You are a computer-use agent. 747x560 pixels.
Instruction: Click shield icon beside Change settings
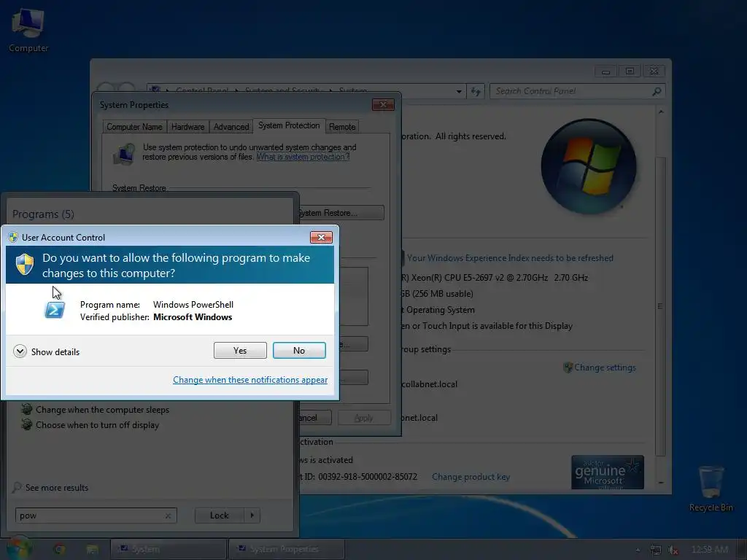coord(568,367)
